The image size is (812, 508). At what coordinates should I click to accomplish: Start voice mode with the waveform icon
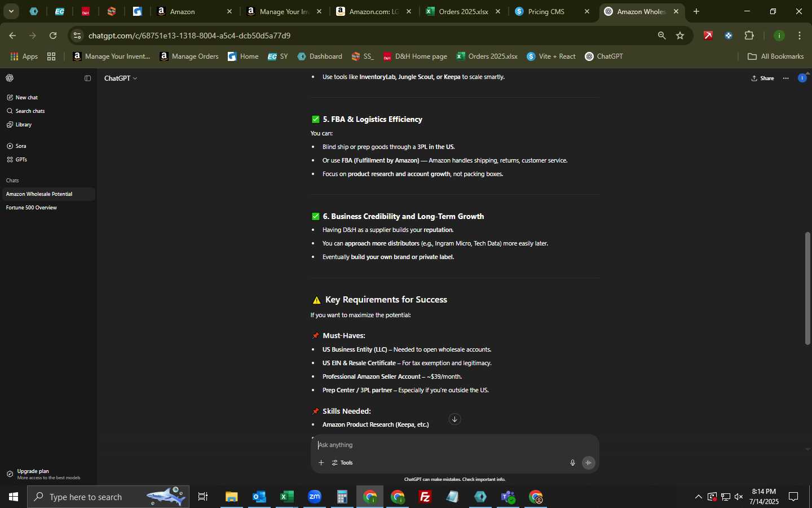[x=588, y=463]
